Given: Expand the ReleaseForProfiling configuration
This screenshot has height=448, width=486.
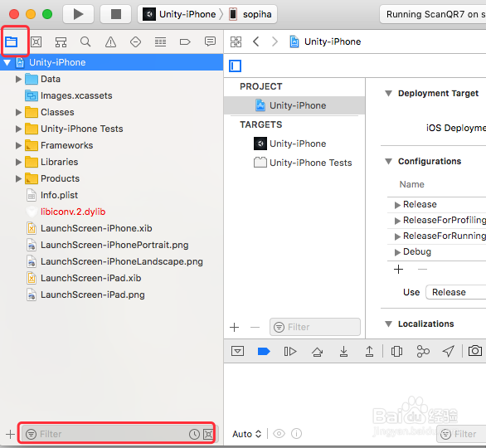Looking at the screenshot, I should coord(397,221).
